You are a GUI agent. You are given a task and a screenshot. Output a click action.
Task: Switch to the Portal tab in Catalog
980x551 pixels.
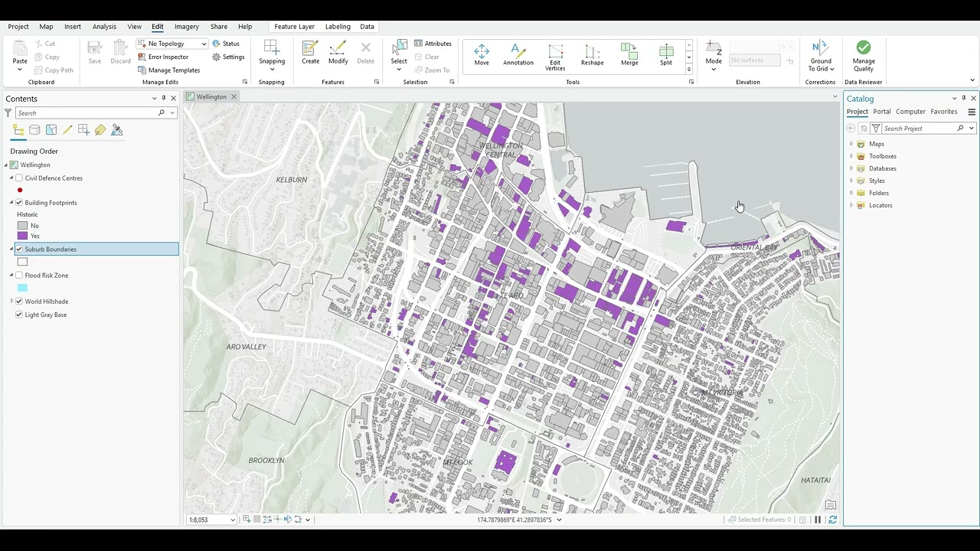pyautogui.click(x=882, y=112)
